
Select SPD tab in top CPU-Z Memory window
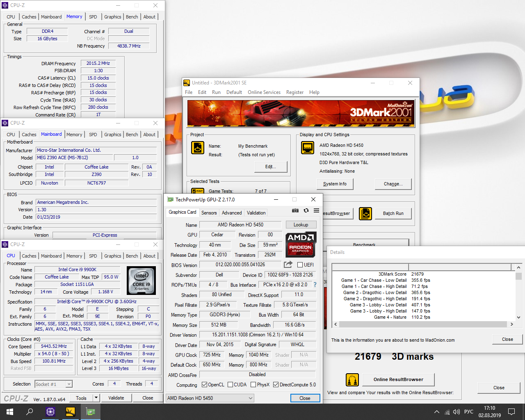point(93,17)
